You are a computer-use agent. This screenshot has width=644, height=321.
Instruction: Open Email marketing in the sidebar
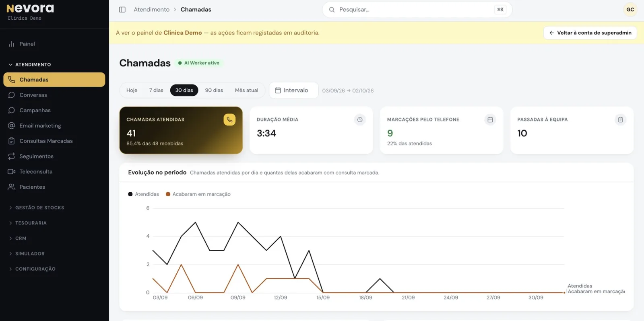click(x=54, y=126)
